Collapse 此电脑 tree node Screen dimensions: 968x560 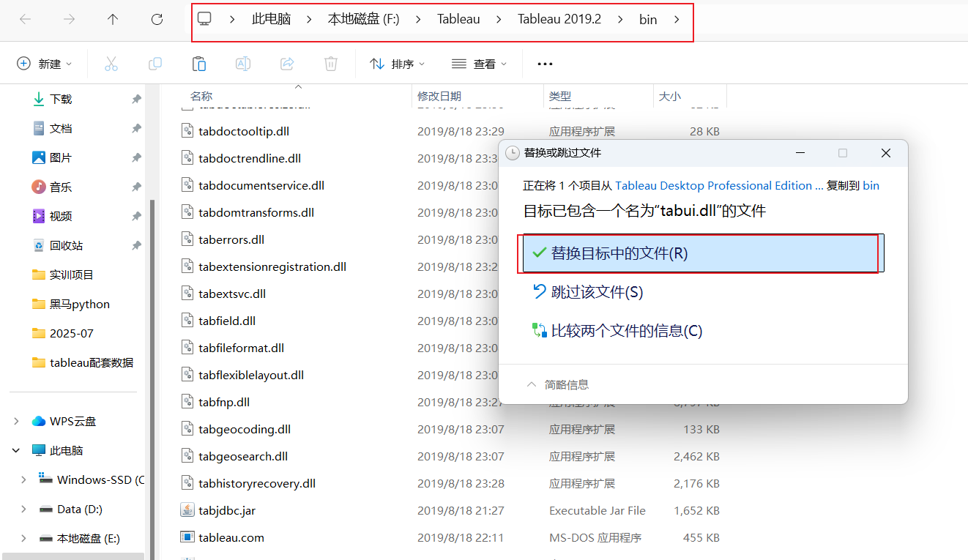click(x=16, y=450)
